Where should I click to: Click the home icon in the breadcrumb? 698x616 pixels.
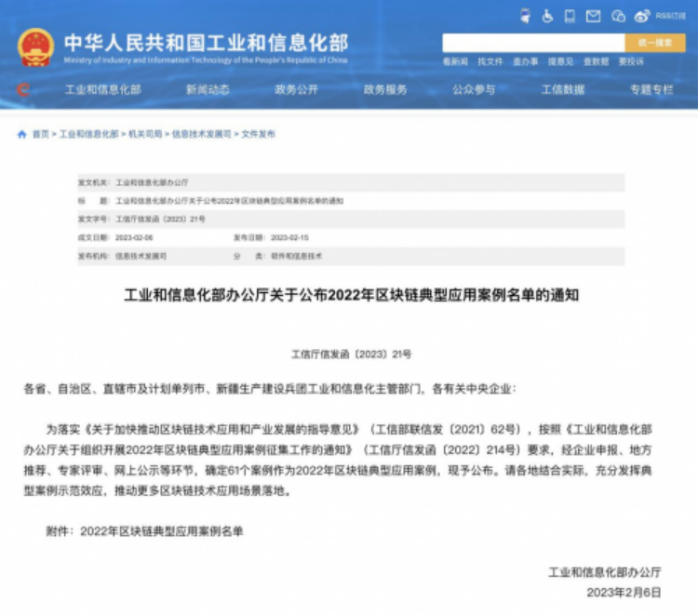click(21, 134)
